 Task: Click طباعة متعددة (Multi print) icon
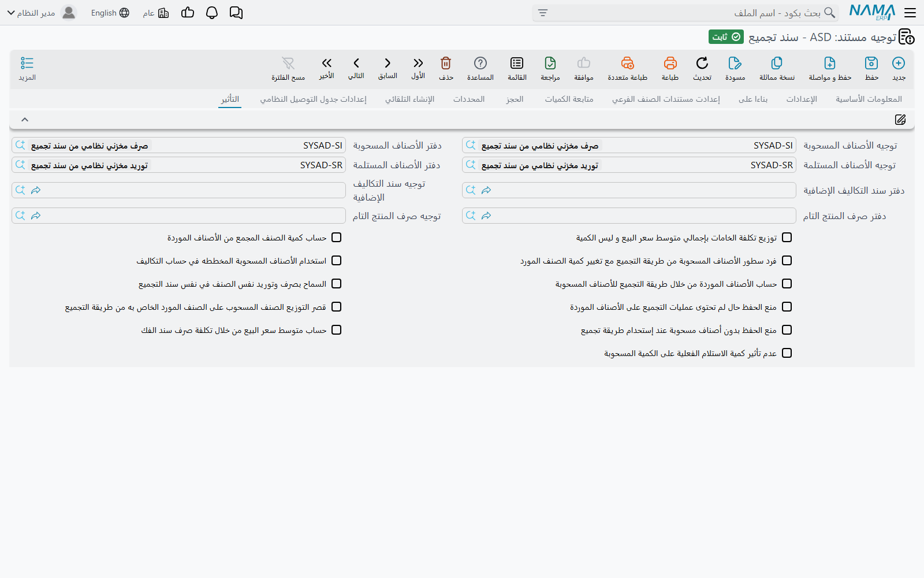tap(627, 63)
